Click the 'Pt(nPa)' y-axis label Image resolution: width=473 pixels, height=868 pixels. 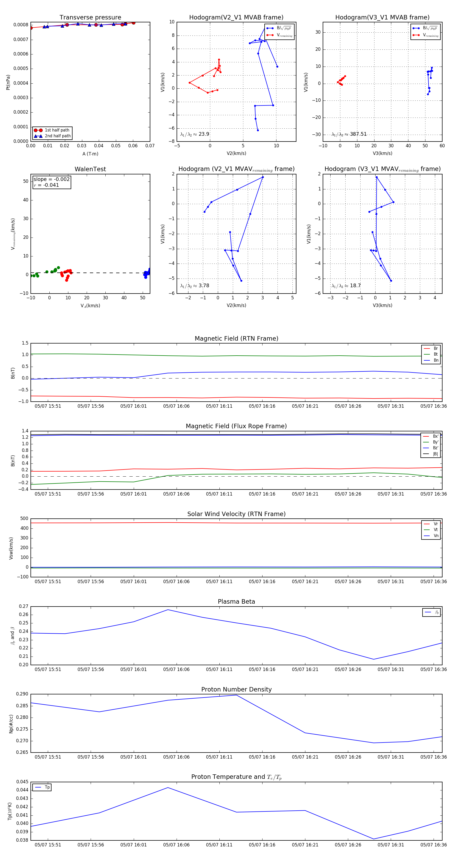(8, 82)
